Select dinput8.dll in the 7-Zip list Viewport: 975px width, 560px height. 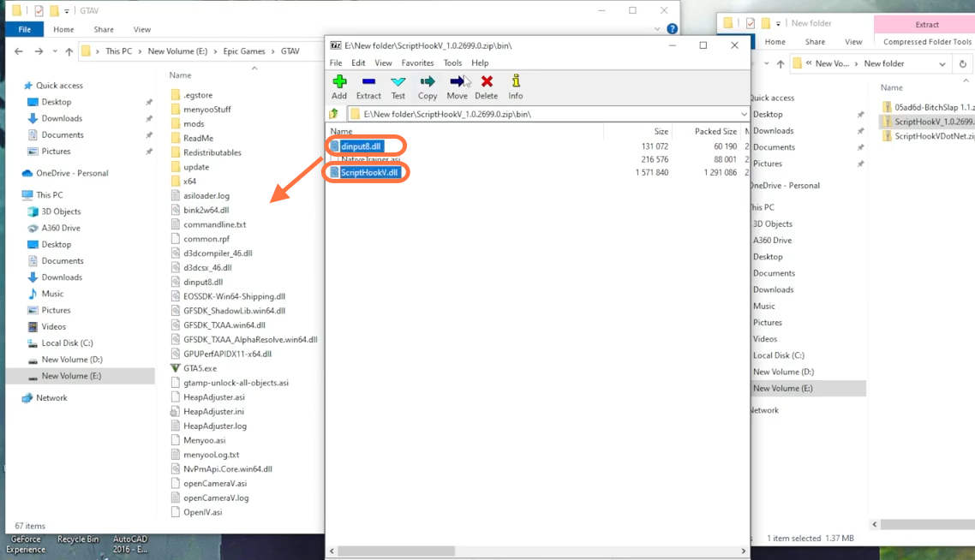click(361, 146)
